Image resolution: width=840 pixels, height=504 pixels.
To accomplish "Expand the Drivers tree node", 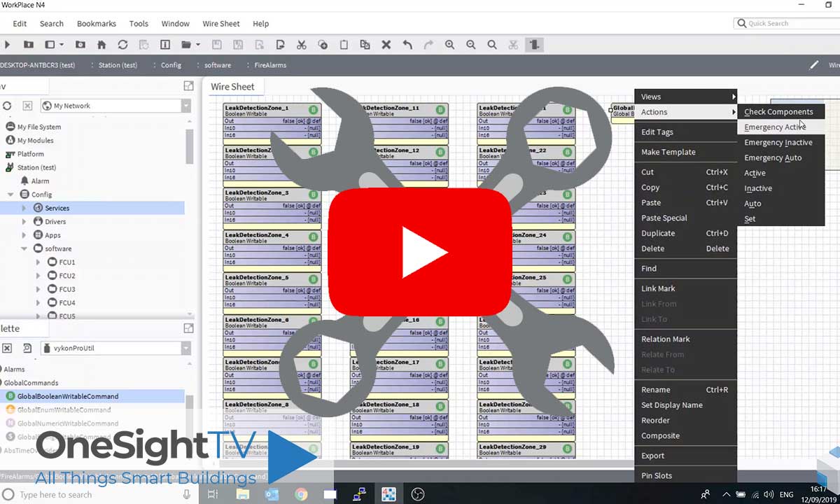I will 24,221.
